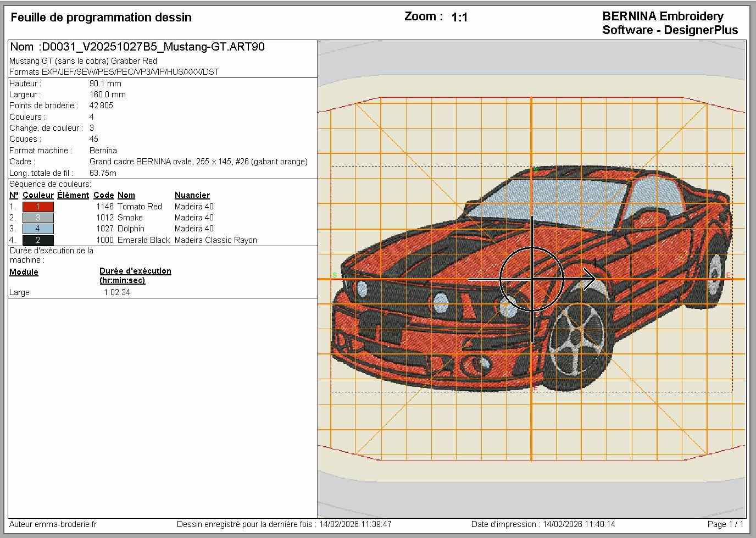Image resolution: width=756 pixels, height=538 pixels.
Task: Click the Large module entry
Action: click(19, 292)
